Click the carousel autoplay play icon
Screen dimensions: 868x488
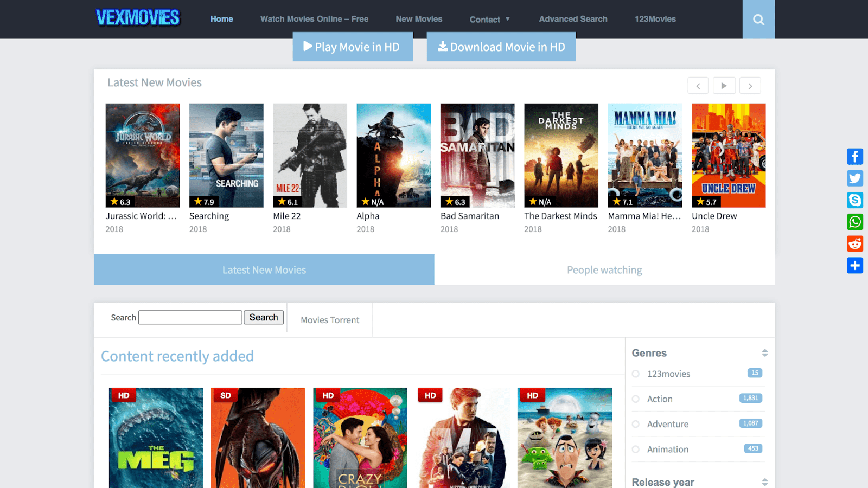[724, 86]
